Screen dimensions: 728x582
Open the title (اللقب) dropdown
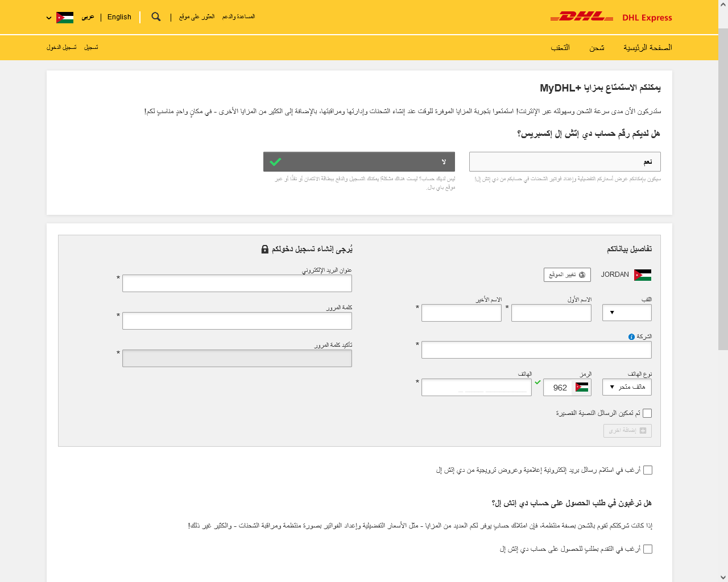click(627, 313)
